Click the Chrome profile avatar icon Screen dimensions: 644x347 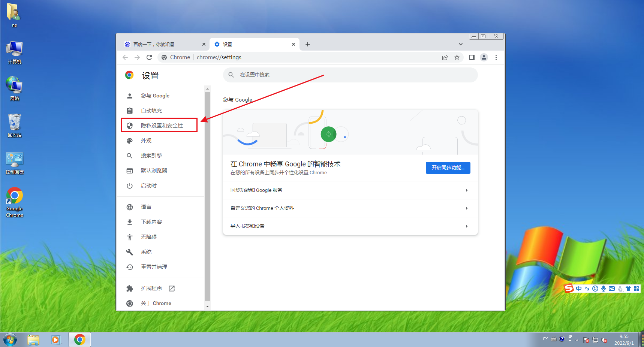click(484, 57)
